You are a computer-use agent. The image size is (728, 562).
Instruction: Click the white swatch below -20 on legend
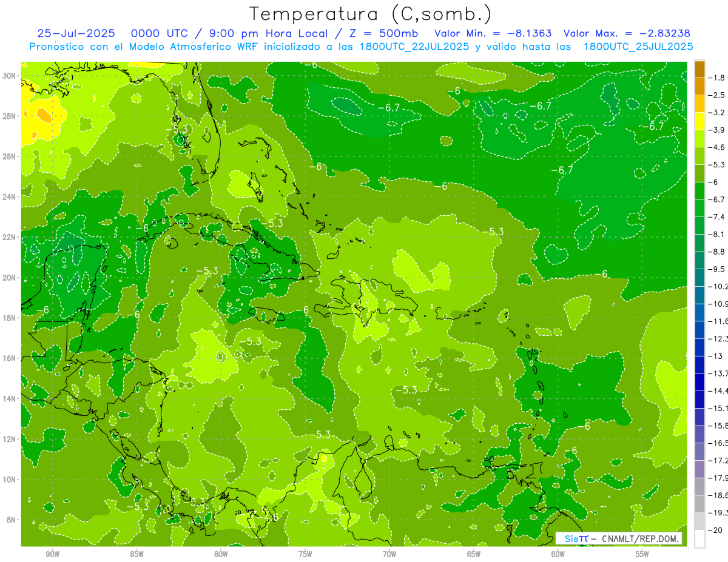click(x=699, y=539)
